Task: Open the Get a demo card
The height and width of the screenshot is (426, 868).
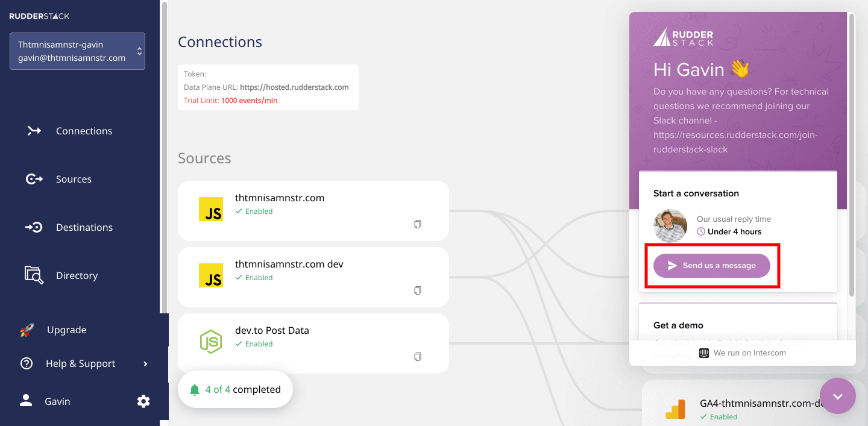Action: pos(738,325)
